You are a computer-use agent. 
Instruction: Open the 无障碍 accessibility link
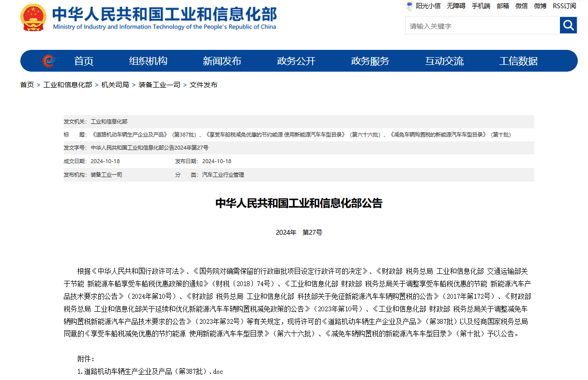pos(456,6)
